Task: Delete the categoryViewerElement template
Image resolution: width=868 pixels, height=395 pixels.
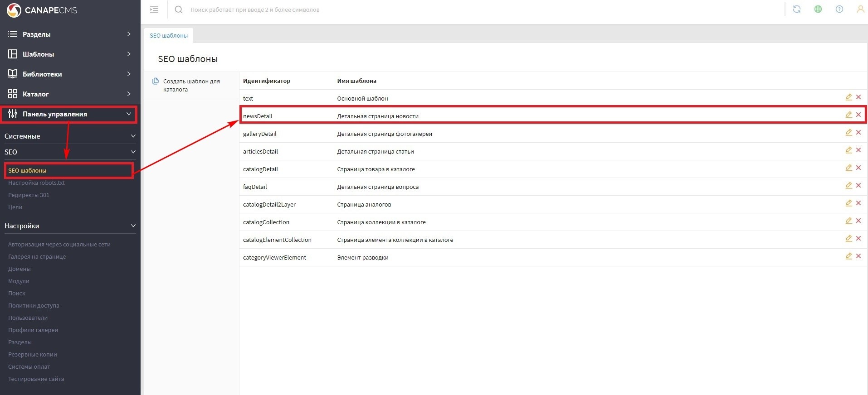Action: (858, 256)
